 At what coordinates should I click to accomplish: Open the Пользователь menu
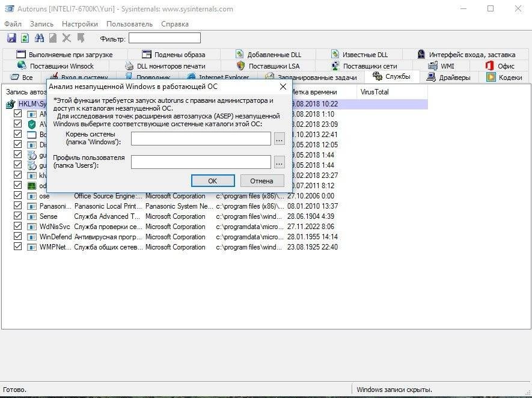click(x=129, y=24)
